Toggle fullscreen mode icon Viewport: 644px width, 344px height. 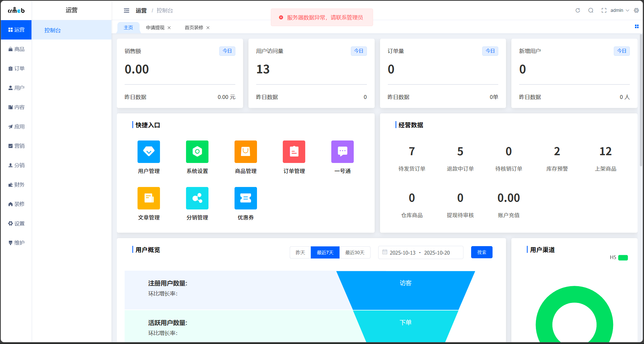604,10
